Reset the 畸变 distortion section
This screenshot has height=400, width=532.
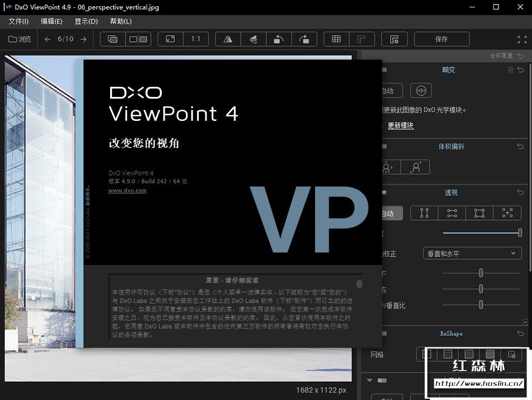[x=521, y=70]
